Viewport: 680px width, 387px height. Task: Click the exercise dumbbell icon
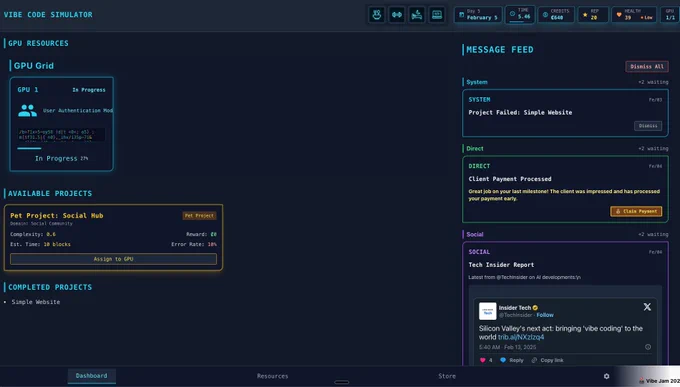coord(396,15)
